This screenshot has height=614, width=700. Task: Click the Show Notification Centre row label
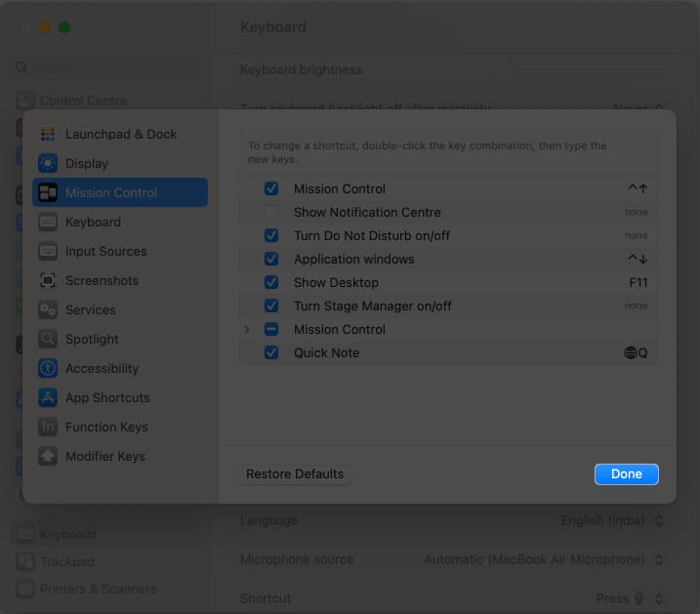click(367, 212)
